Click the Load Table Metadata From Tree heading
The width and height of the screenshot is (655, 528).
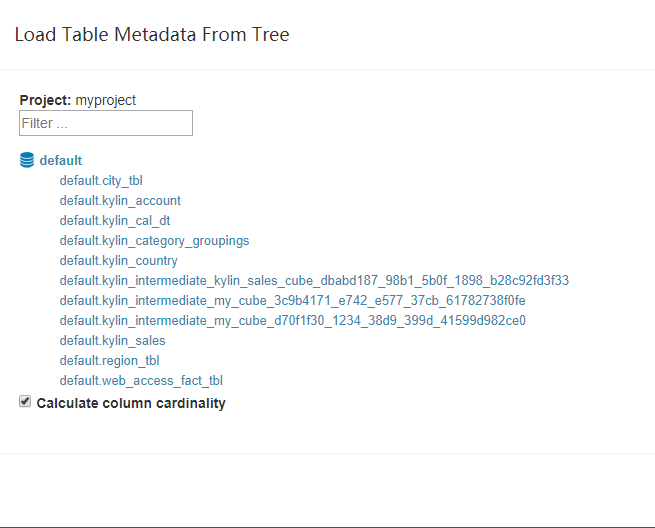[152, 34]
